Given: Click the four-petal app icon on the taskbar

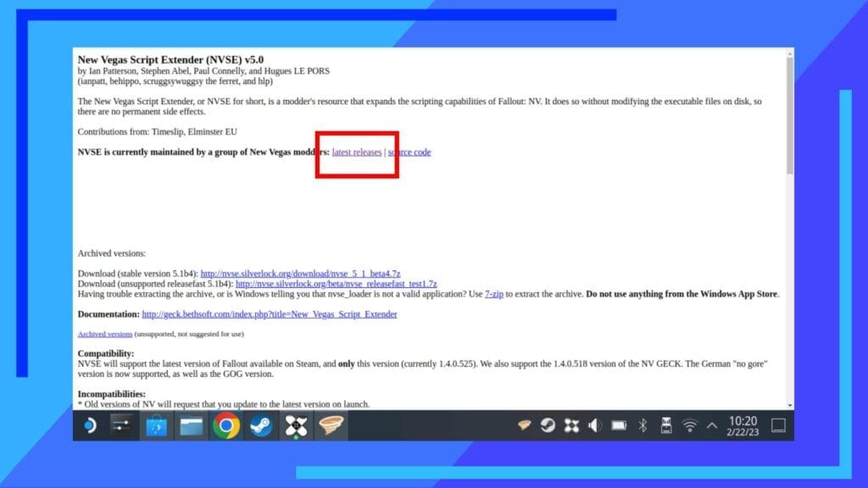Looking at the screenshot, I should [296, 425].
